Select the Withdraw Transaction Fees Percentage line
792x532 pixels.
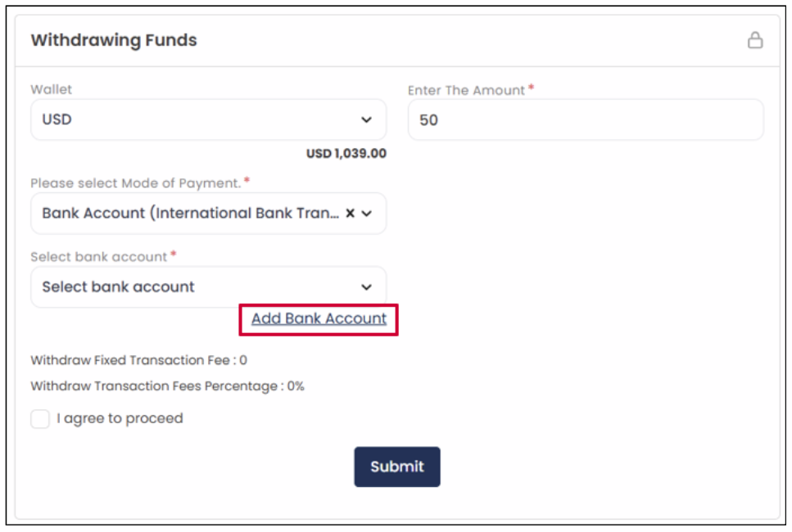[167, 386]
